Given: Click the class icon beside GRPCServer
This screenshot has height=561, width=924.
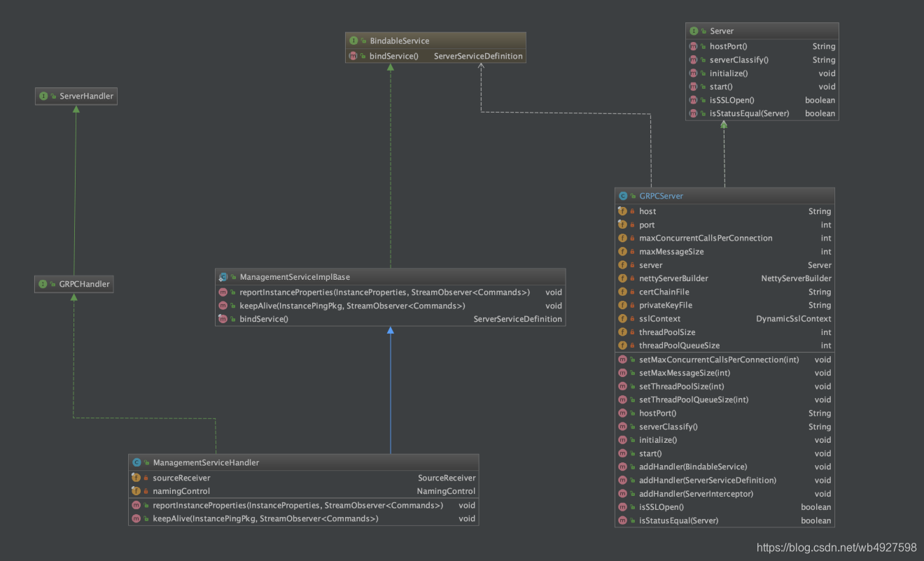Looking at the screenshot, I should 623,196.
